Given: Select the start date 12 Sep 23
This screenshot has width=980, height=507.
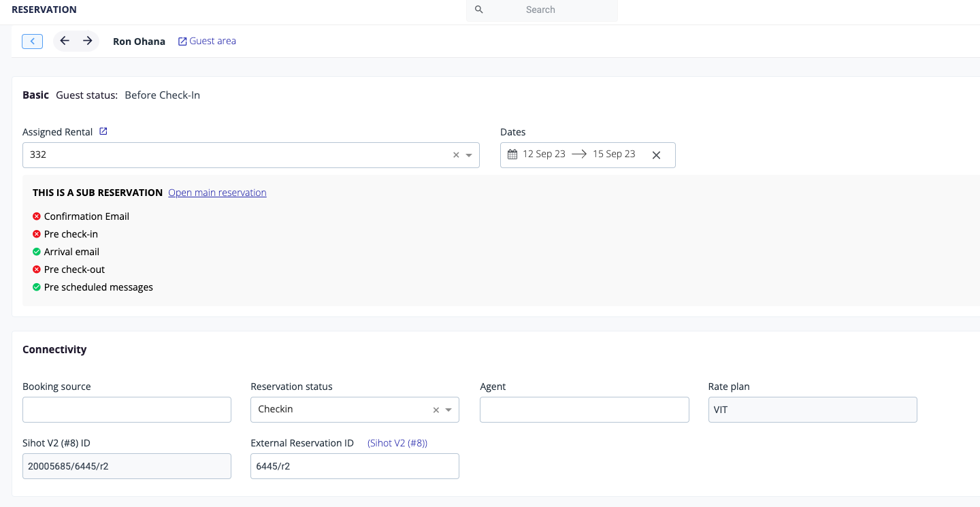Looking at the screenshot, I should 544,154.
